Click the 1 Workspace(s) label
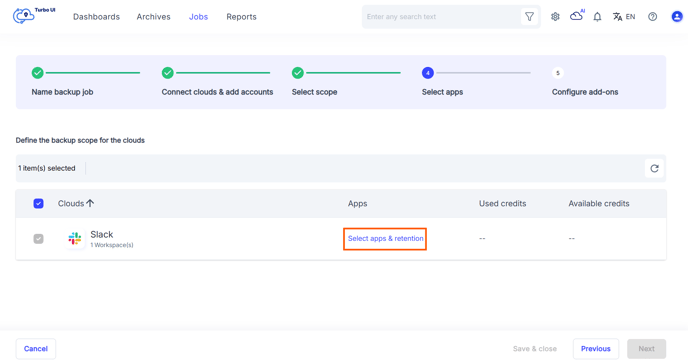The width and height of the screenshot is (688, 364). [112, 245]
